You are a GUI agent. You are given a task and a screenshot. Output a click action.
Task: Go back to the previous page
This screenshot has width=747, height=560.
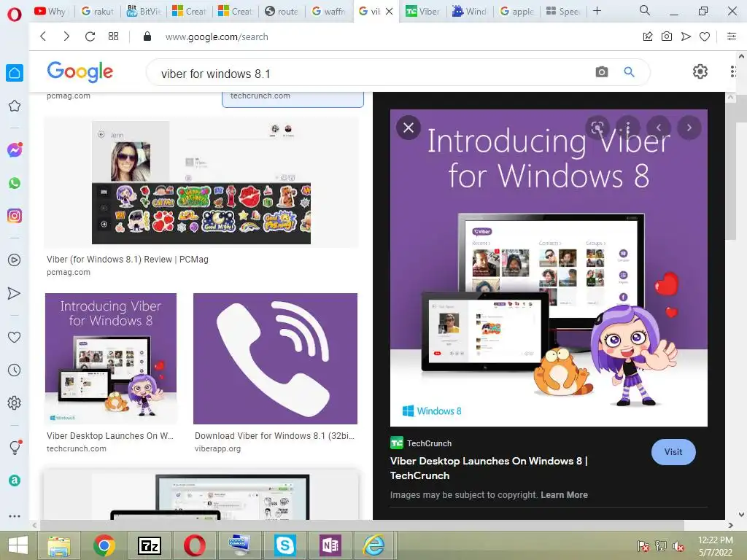(43, 36)
